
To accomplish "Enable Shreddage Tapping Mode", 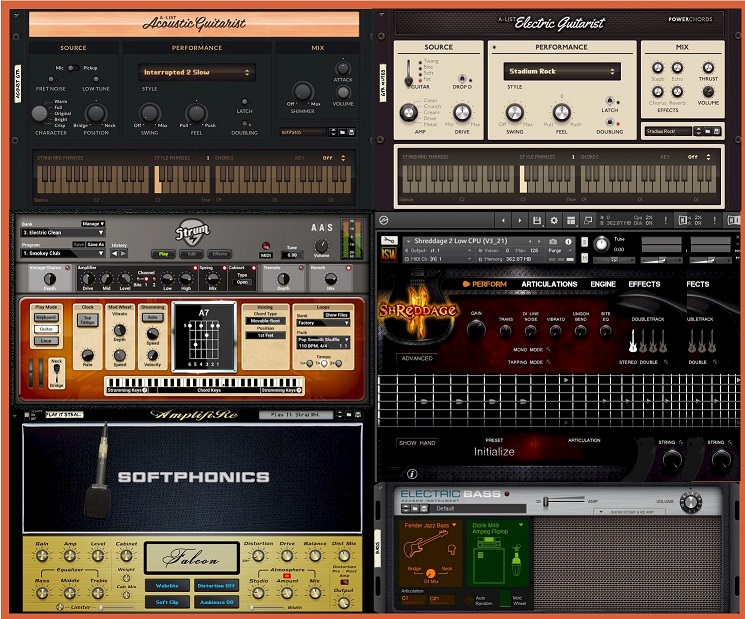I will pos(548,362).
